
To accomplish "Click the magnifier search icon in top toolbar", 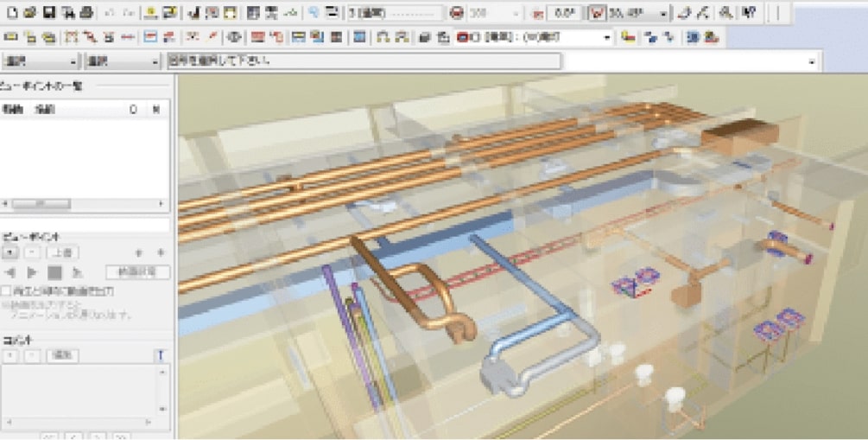I will pyautogui.click(x=313, y=13).
